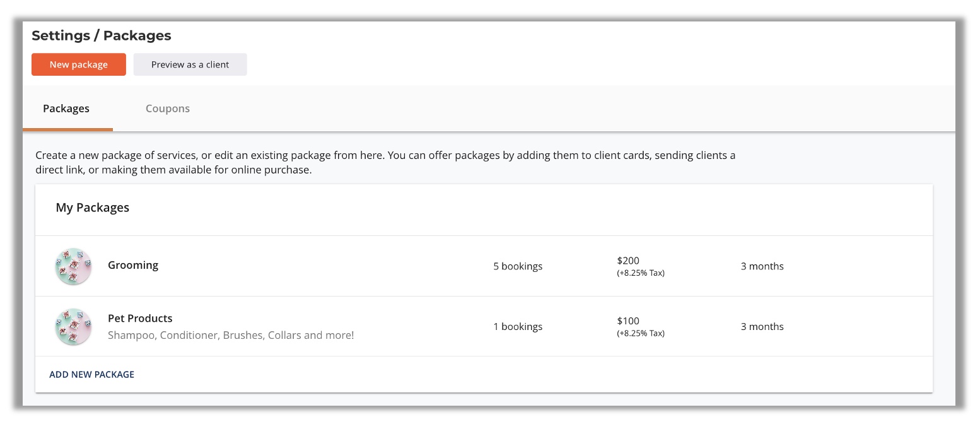The height and width of the screenshot is (424, 980).
Task: Click the $100 price of Pet Products
Action: [628, 321]
